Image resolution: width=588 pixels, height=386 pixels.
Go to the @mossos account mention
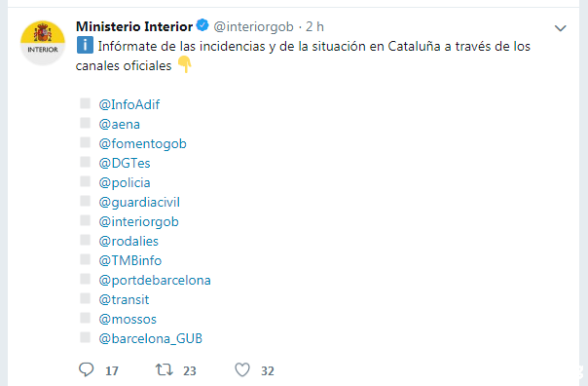coord(128,319)
